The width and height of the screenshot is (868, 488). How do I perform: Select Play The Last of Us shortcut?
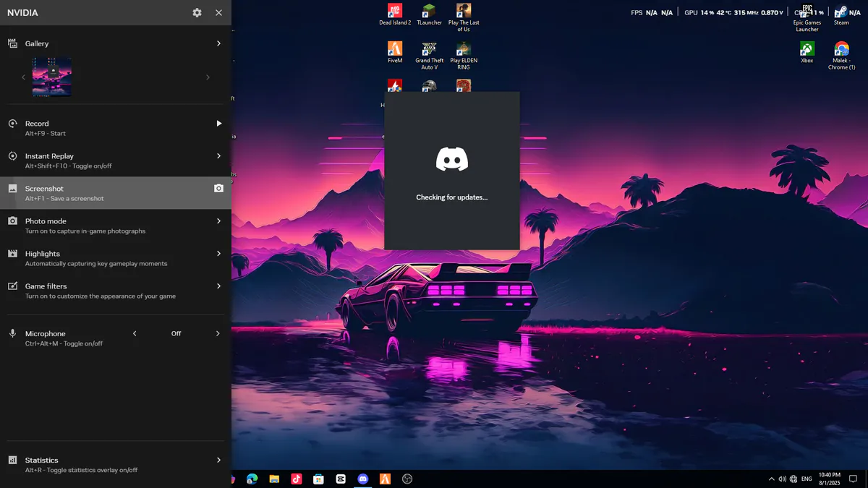pyautogui.click(x=464, y=17)
